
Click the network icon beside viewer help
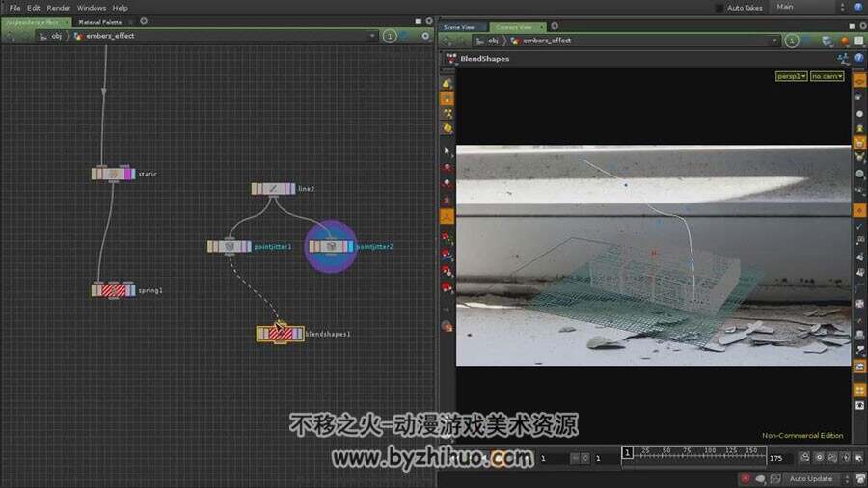[x=843, y=58]
